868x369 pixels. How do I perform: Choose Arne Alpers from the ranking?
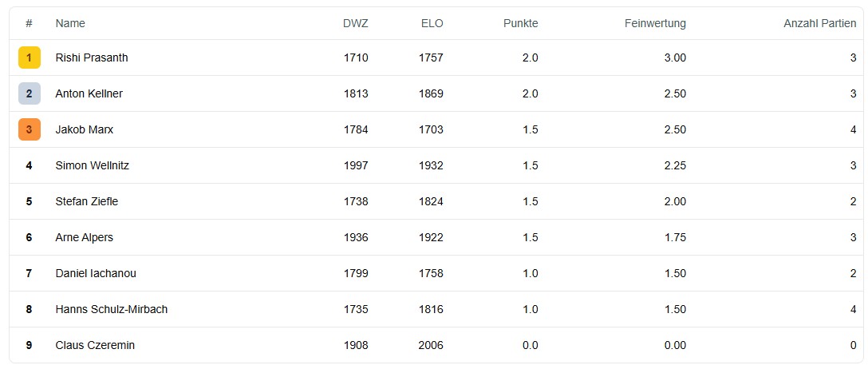click(x=84, y=237)
